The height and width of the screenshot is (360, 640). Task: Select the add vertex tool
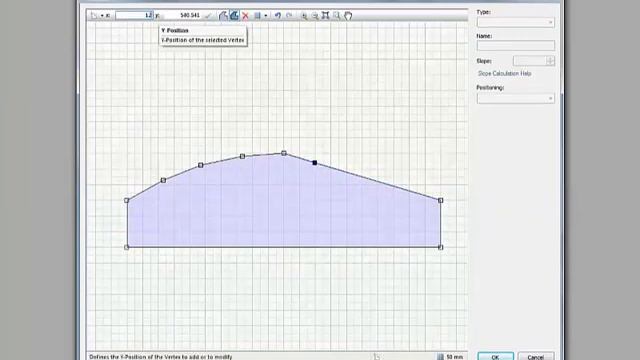(223, 16)
